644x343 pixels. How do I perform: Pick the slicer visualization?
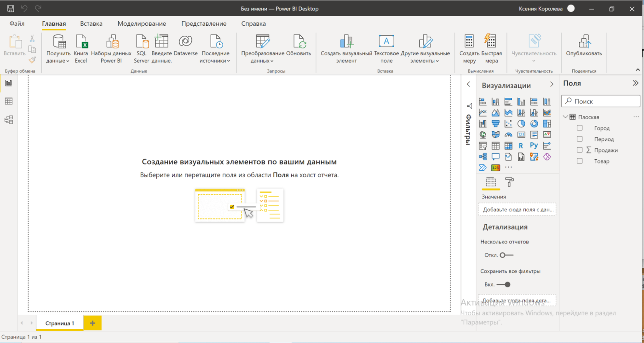point(483,146)
